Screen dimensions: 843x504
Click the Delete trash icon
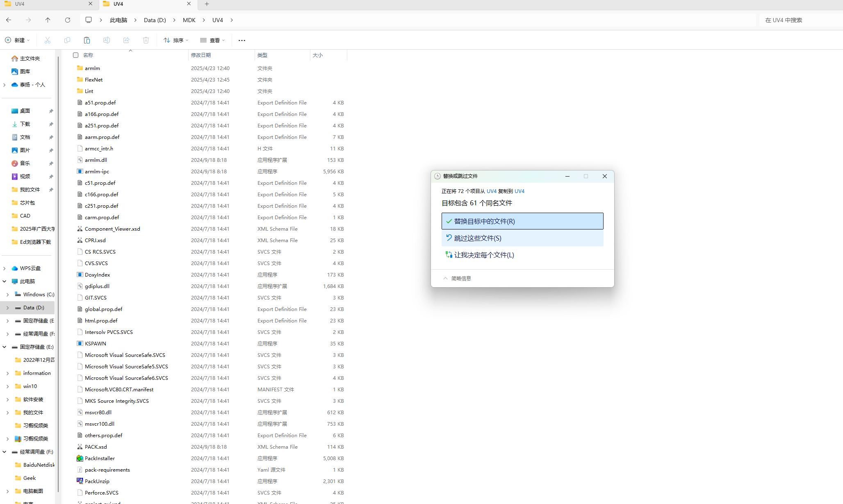tap(146, 40)
